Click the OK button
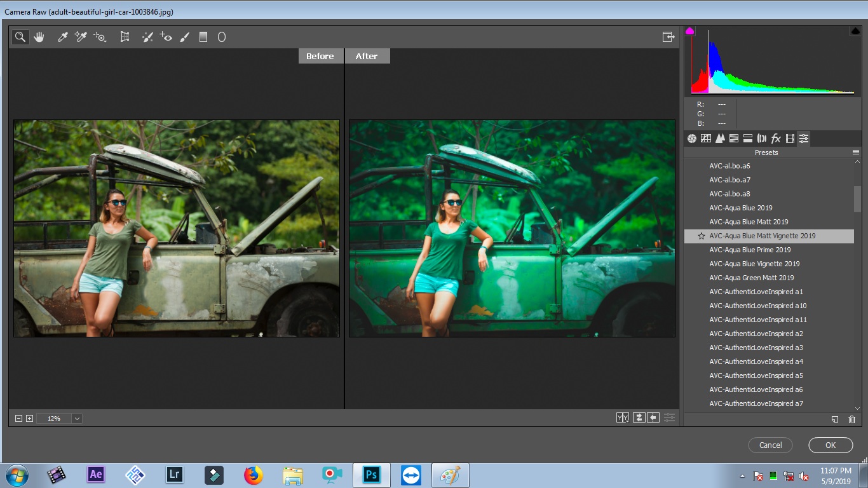 tap(830, 445)
